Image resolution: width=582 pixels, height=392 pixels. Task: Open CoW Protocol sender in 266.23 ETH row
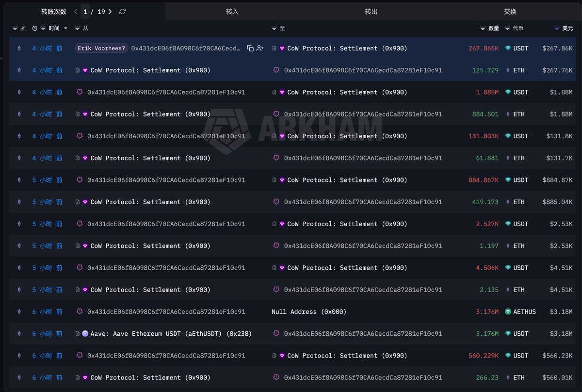pyautogui.click(x=150, y=377)
